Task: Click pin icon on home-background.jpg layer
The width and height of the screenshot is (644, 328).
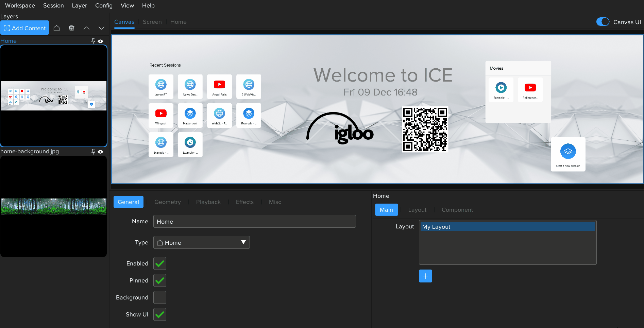Action: click(93, 152)
